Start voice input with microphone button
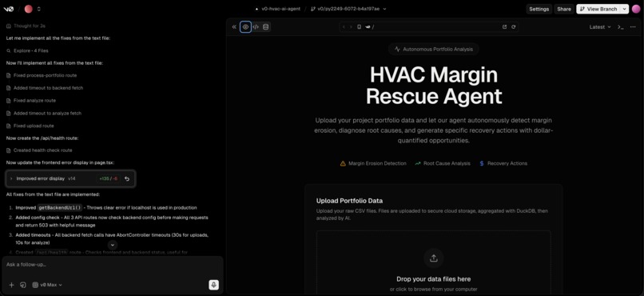 pos(213,285)
